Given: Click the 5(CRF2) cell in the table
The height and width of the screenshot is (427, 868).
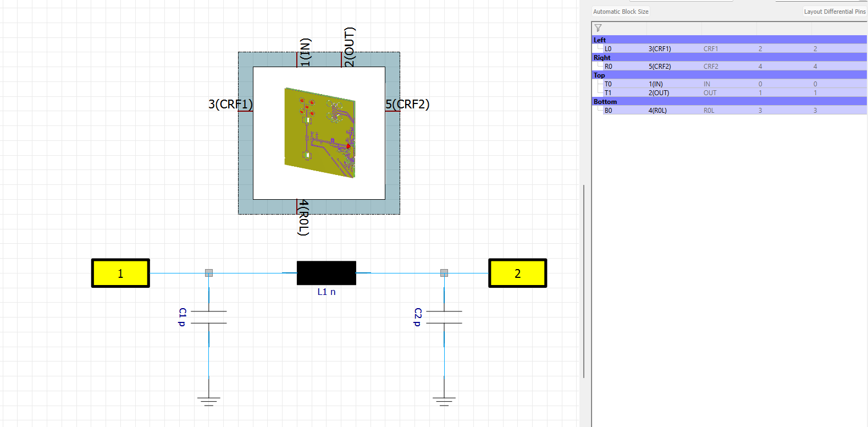Looking at the screenshot, I should point(660,66).
